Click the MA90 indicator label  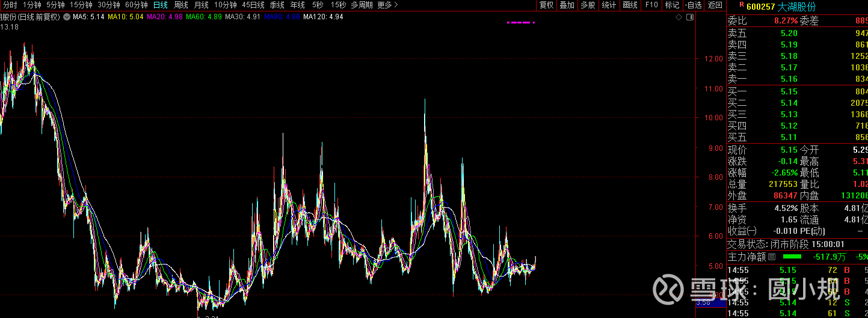pyautogui.click(x=282, y=17)
